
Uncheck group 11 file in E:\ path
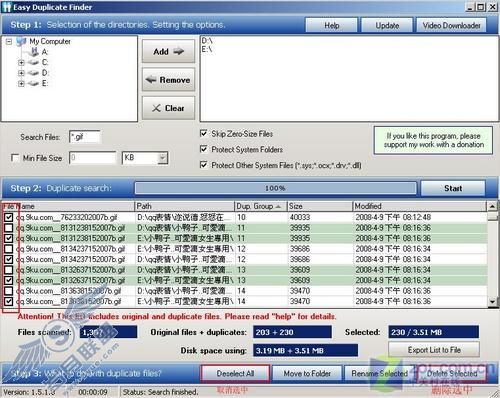[9, 238]
